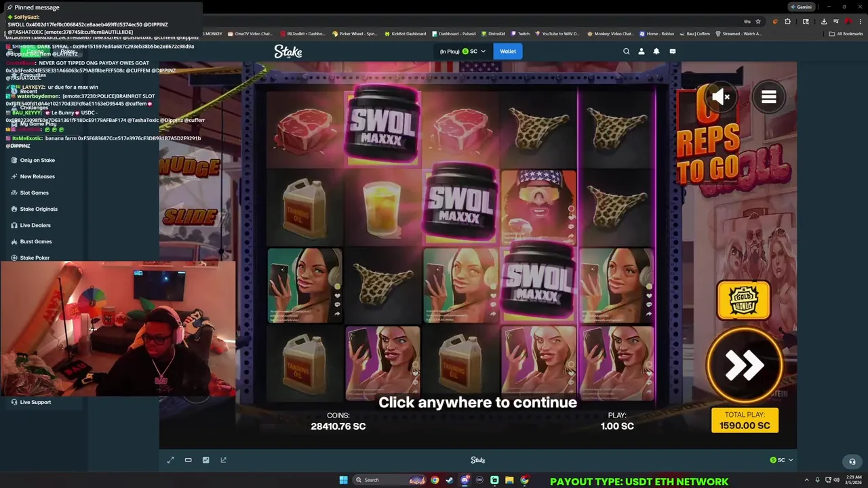Open the Windows Start menu
Viewport: 868px width, 488px height.
(343, 480)
